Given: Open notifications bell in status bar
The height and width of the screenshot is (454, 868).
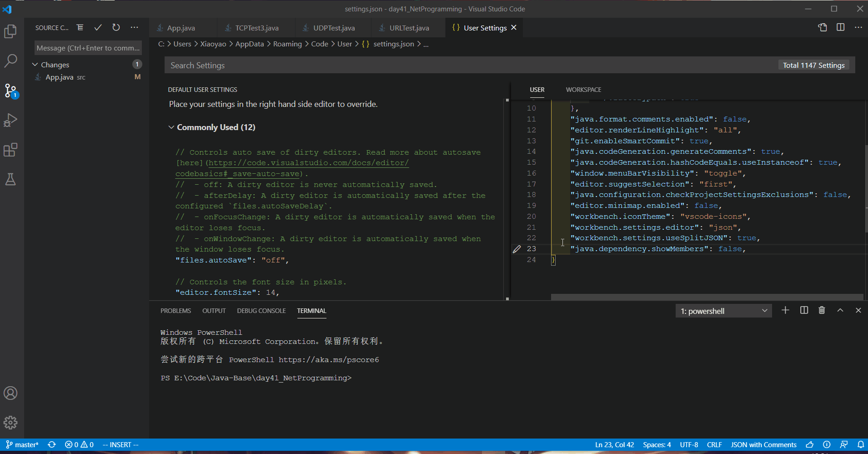Looking at the screenshot, I should (x=861, y=444).
